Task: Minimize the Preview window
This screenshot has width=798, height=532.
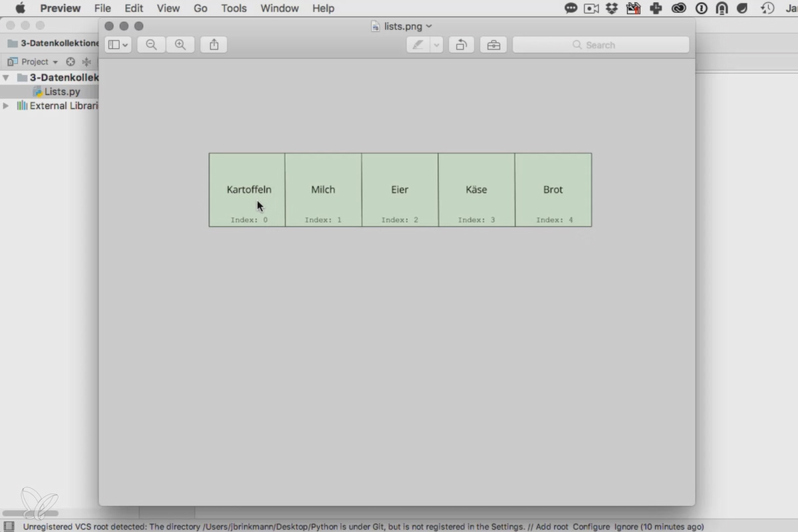Action: click(x=124, y=26)
